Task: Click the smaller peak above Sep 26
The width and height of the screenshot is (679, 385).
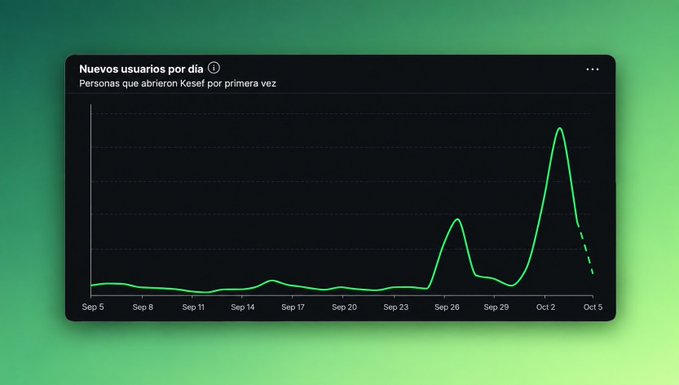Action: 457,220
